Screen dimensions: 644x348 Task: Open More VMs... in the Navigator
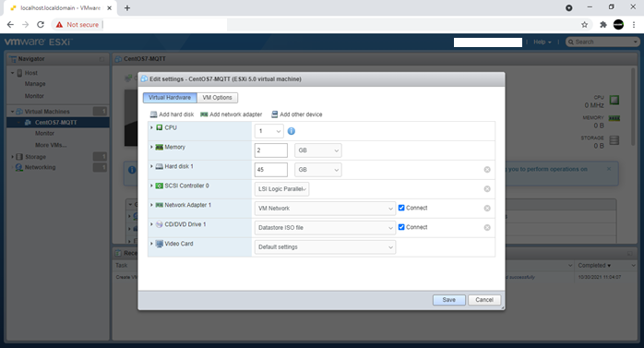coord(51,145)
